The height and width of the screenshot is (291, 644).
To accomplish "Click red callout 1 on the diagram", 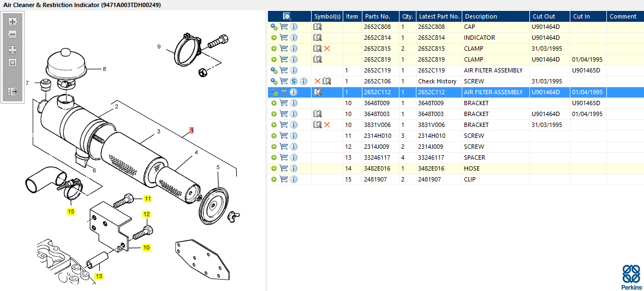I will (x=192, y=130).
